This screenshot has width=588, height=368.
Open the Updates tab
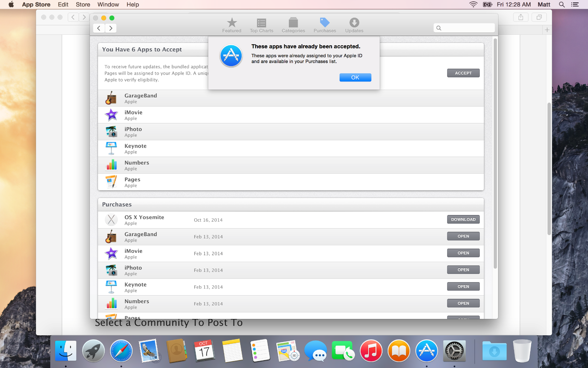[x=354, y=26]
